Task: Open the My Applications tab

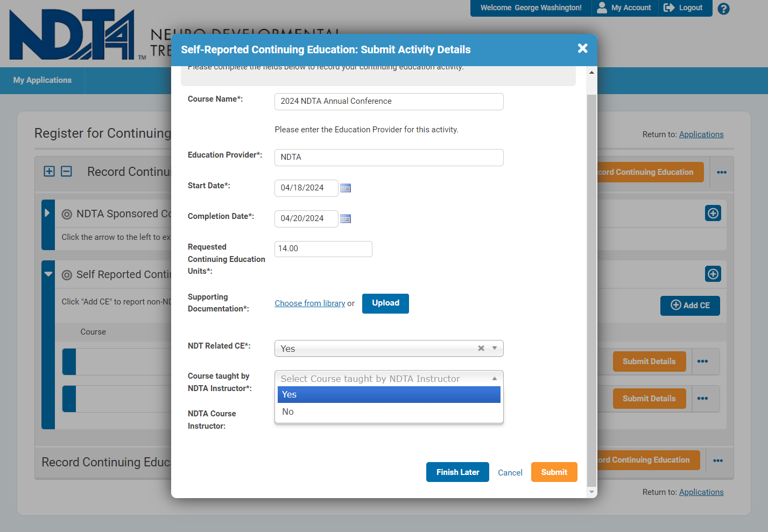Action: tap(43, 80)
